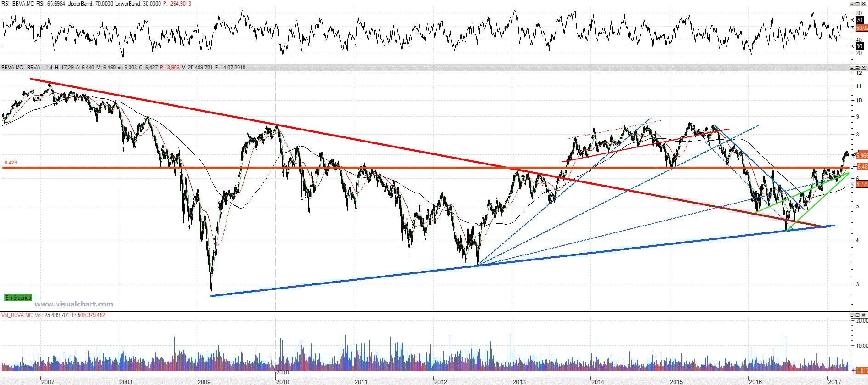This screenshot has height=385, width=868.
Task: Minimize the volume panel
Action: (x=853, y=315)
